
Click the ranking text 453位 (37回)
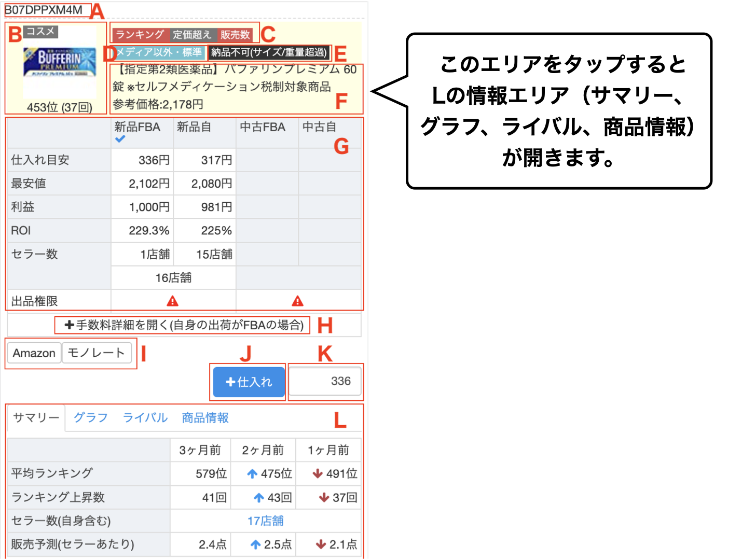(x=59, y=107)
